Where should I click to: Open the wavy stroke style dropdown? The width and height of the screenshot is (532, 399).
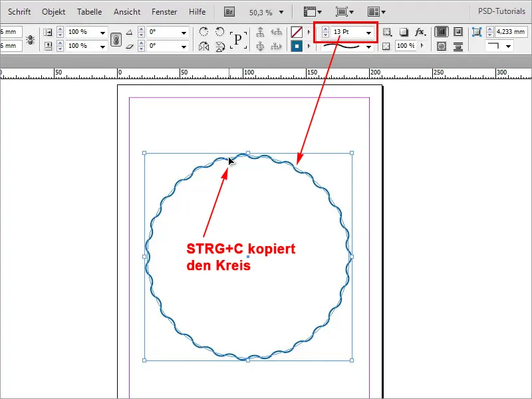coord(368,47)
